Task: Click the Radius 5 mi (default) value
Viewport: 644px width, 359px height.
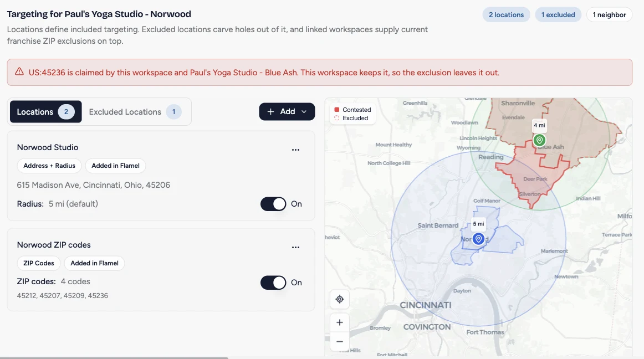Action: click(73, 204)
